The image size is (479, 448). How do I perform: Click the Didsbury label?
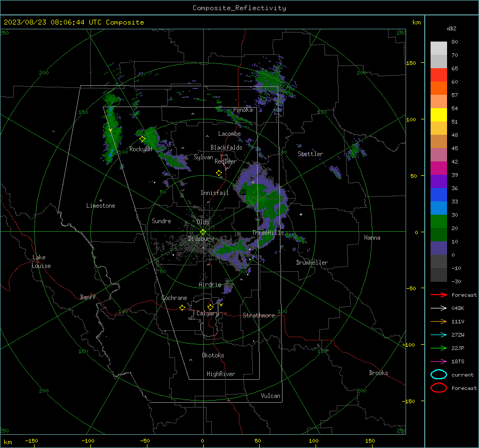(x=201, y=239)
